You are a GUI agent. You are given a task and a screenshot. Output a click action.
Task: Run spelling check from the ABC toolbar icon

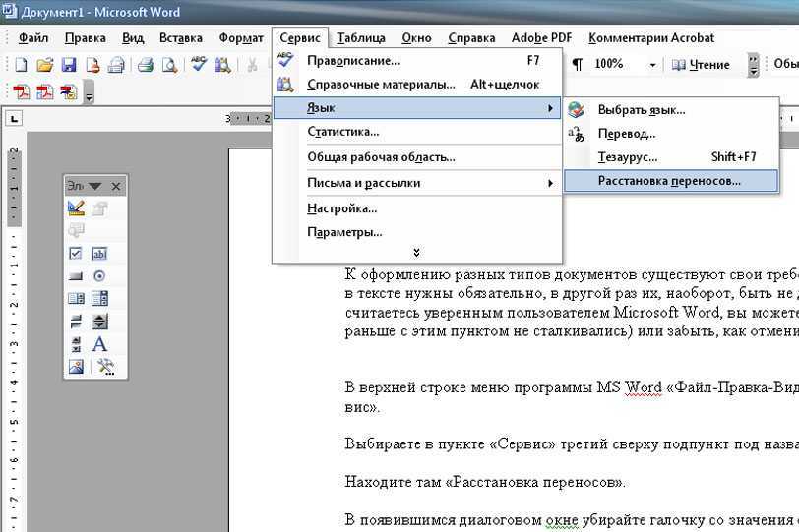coord(198,64)
